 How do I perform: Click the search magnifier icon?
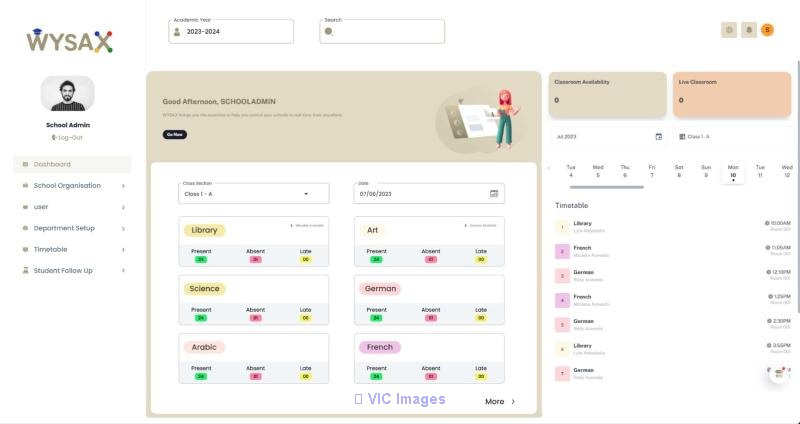[329, 32]
